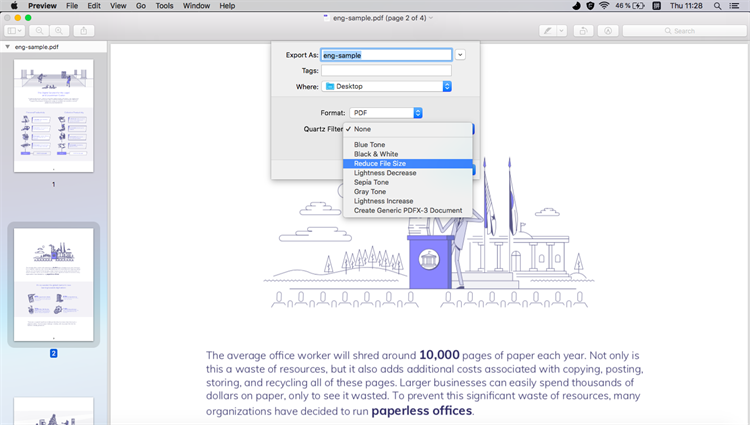Click the rotate page toolbar icon
The width and height of the screenshot is (750, 425).
(x=584, y=31)
